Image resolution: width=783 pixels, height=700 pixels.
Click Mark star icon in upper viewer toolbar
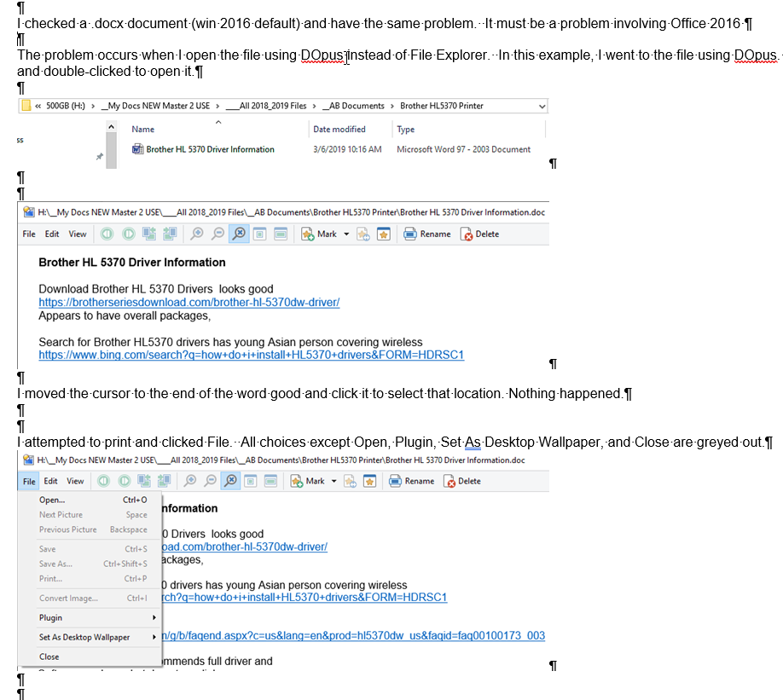pyautogui.click(x=307, y=234)
